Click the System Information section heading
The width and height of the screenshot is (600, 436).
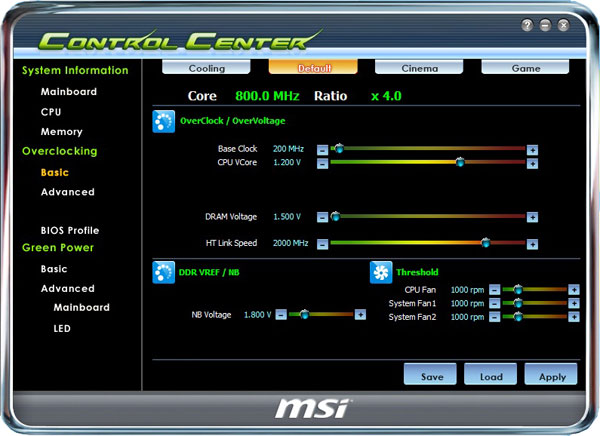[x=75, y=70]
